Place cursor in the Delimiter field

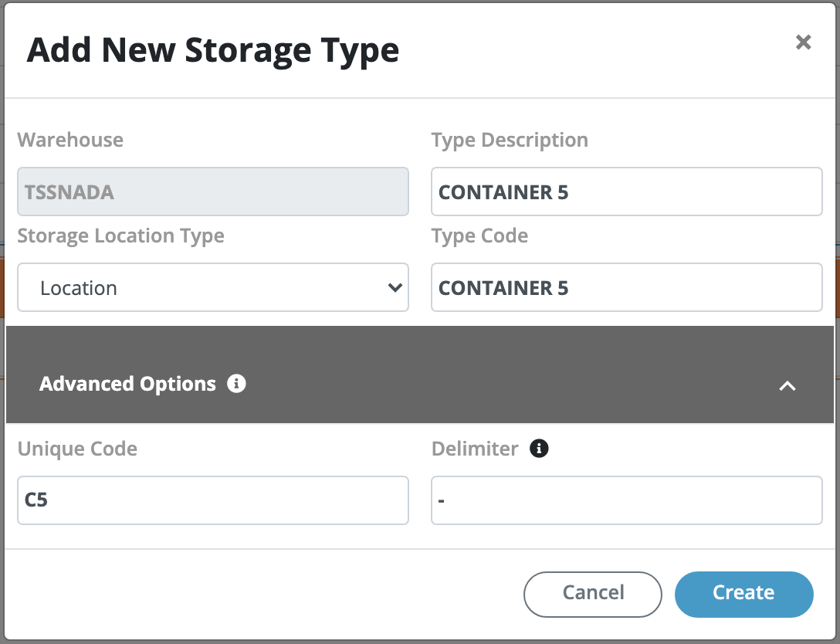[626, 500]
